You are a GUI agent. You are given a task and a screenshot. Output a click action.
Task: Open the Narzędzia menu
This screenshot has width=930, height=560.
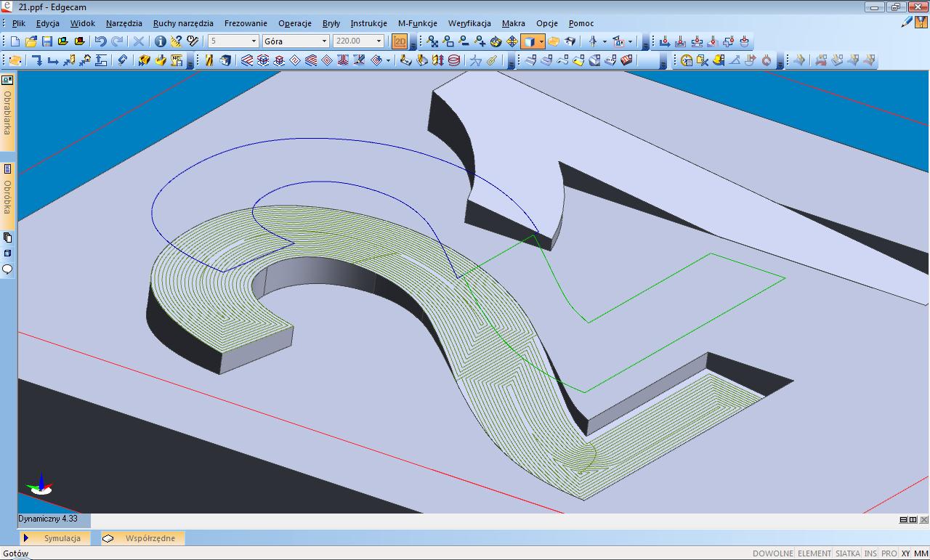click(x=124, y=23)
